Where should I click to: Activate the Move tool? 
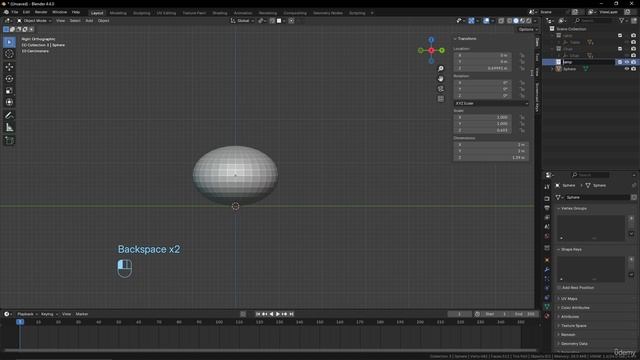[9, 67]
